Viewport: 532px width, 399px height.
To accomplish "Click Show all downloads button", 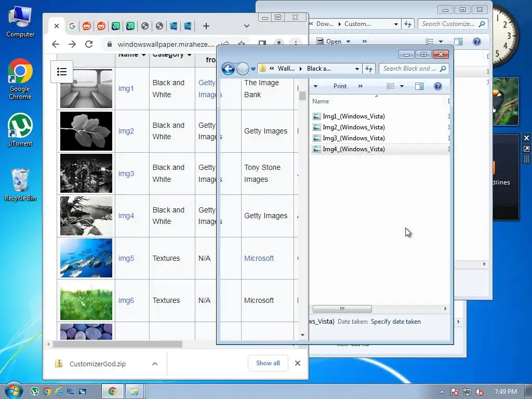I will click(x=268, y=363).
